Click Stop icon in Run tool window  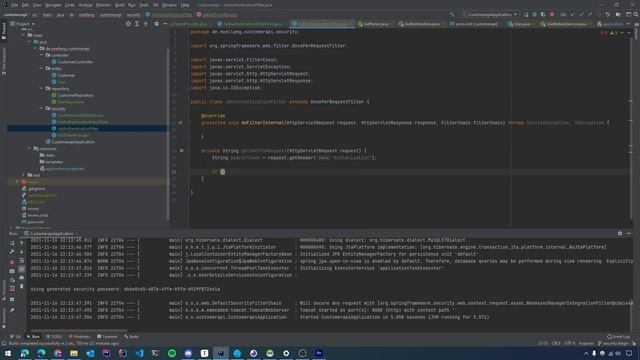[12, 261]
